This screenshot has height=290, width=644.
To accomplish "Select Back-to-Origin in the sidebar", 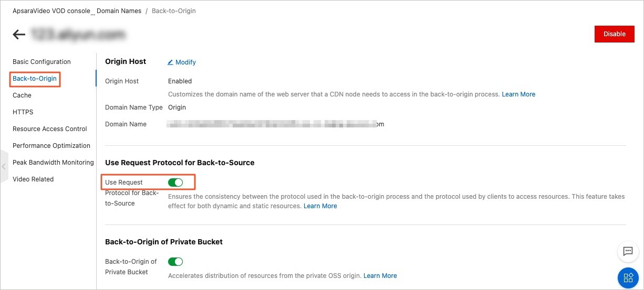I will (x=35, y=79).
